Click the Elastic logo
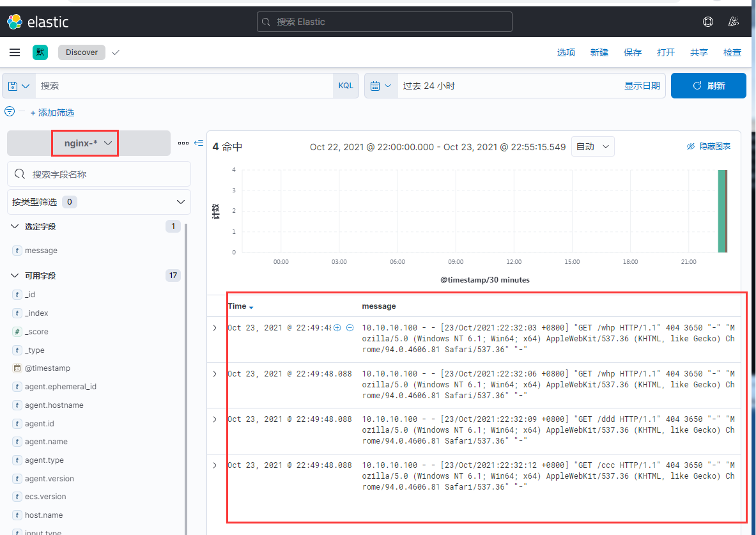 [x=38, y=22]
